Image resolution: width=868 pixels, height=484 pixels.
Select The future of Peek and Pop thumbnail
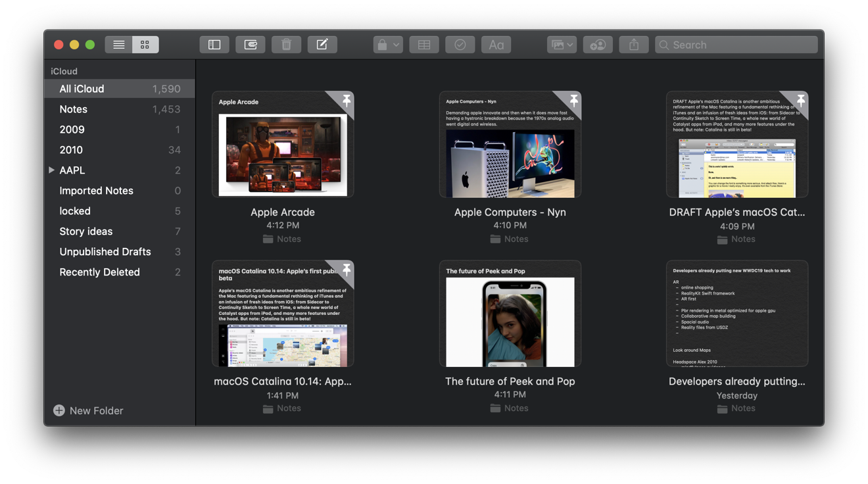click(x=510, y=314)
